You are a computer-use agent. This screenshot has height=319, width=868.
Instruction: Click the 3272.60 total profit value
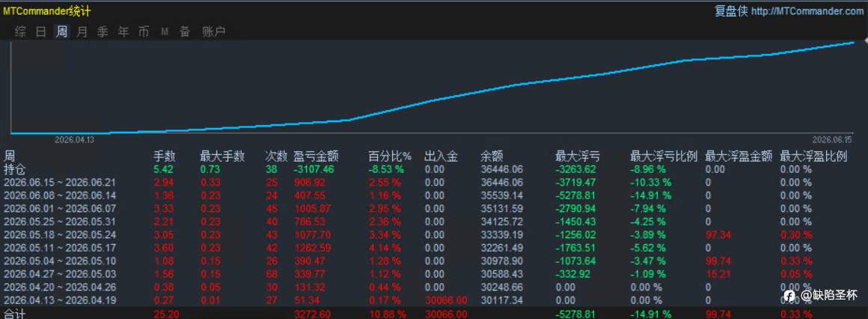click(312, 314)
